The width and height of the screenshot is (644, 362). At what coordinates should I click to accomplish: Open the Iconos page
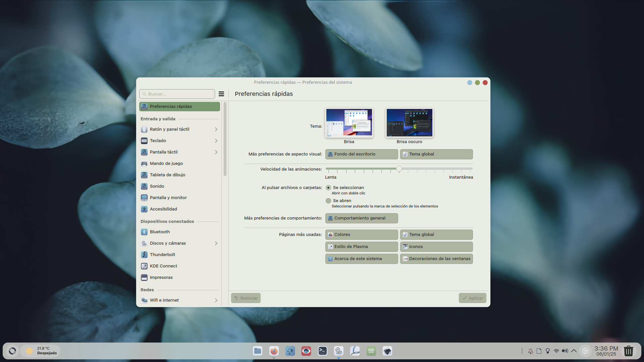(x=436, y=247)
